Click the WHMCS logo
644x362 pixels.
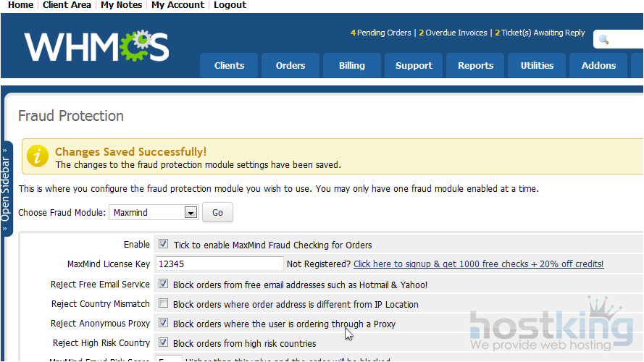[96, 46]
